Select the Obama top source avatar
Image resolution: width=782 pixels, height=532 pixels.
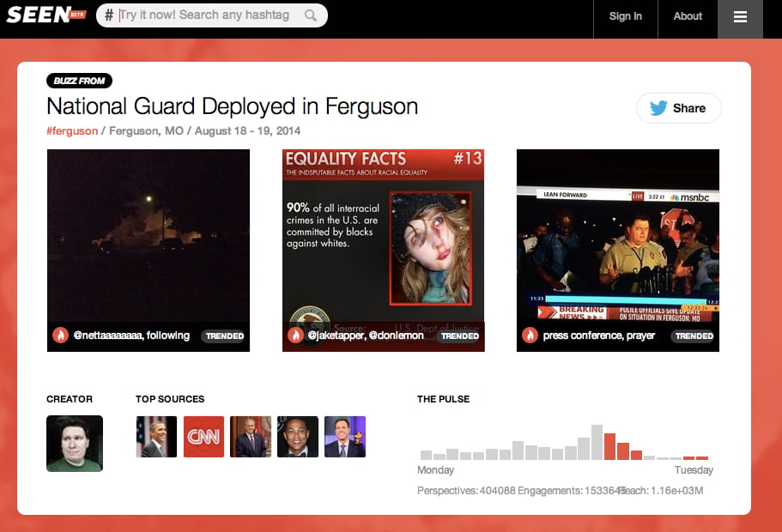(156, 437)
